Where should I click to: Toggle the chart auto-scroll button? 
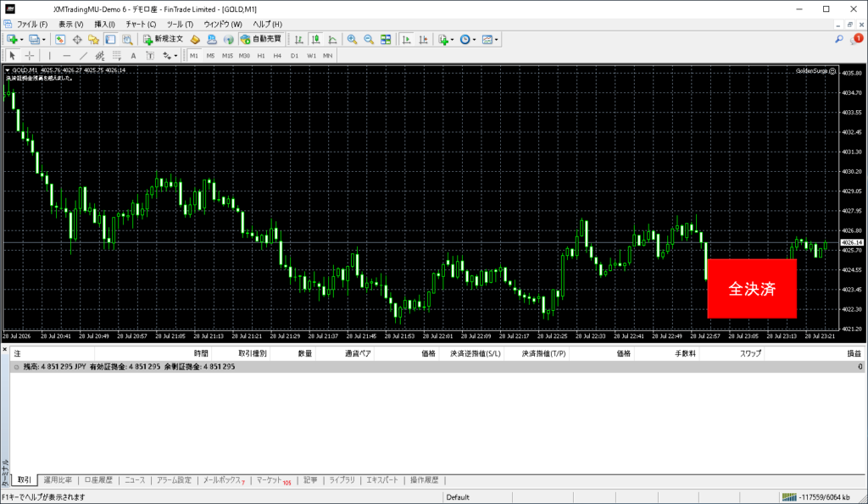pos(406,39)
